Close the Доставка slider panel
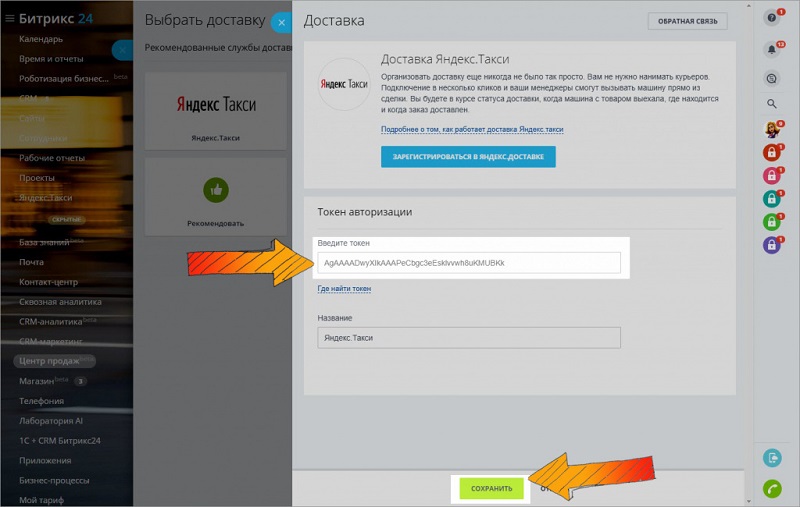800x507 pixels. pyautogui.click(x=281, y=22)
